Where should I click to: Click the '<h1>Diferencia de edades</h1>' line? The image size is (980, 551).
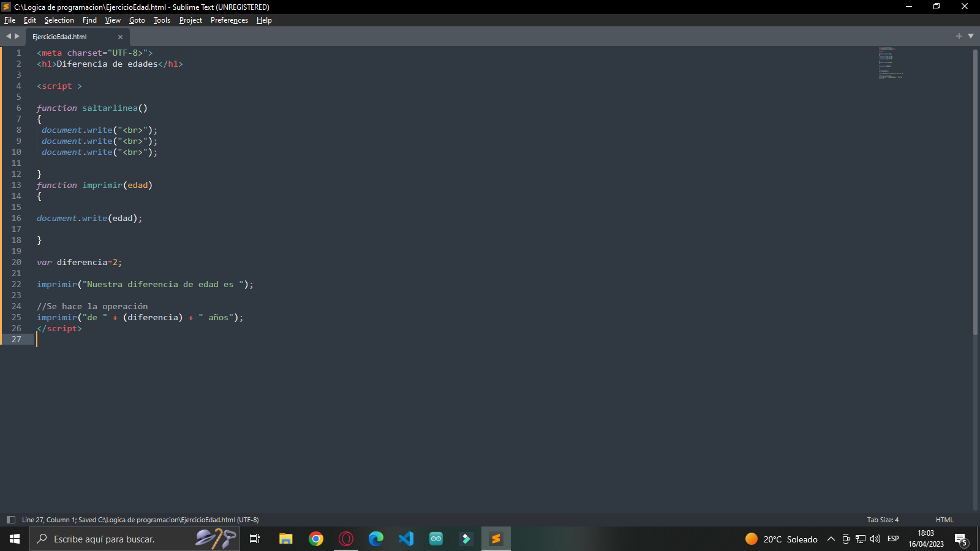(x=110, y=64)
